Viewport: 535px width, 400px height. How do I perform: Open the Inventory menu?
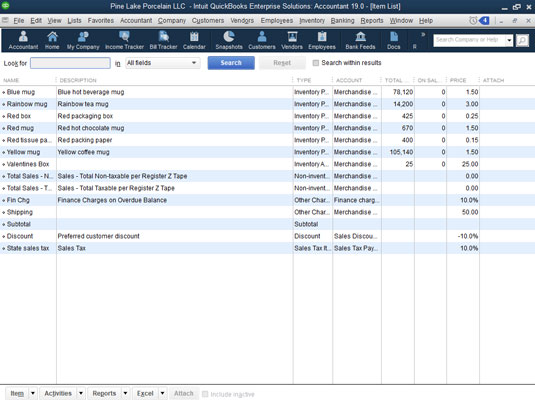coord(312,20)
